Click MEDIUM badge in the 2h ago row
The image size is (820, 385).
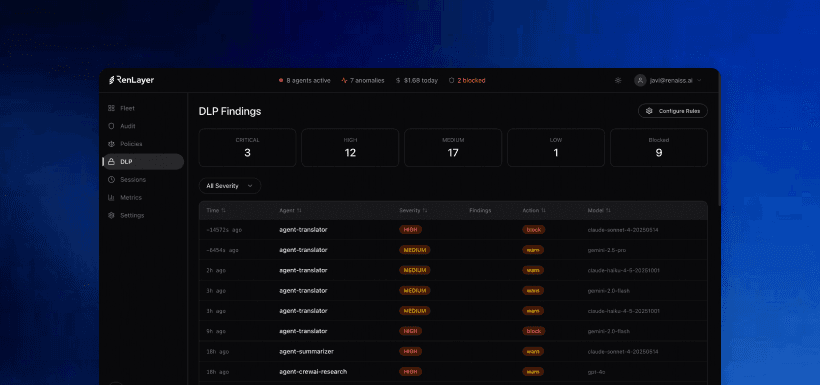tap(415, 270)
